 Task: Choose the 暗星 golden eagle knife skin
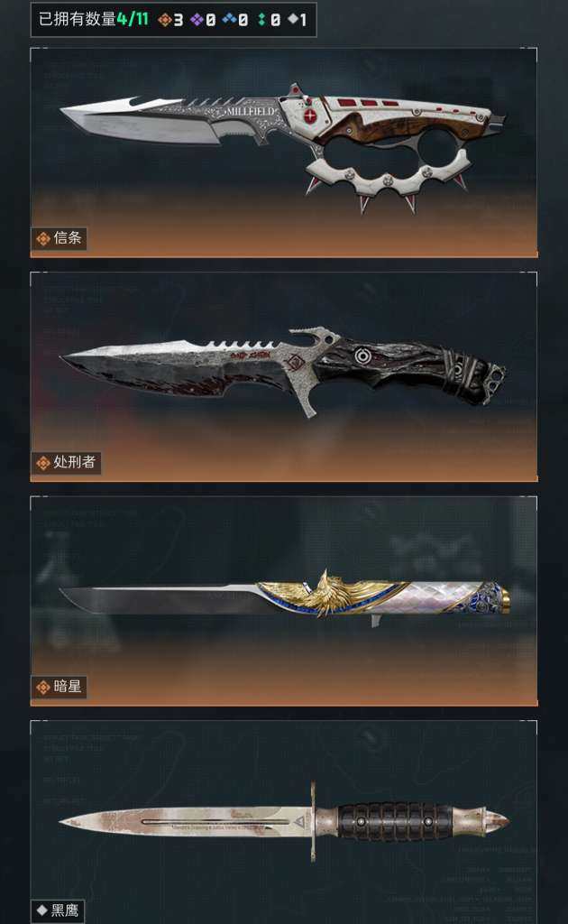coord(284,600)
